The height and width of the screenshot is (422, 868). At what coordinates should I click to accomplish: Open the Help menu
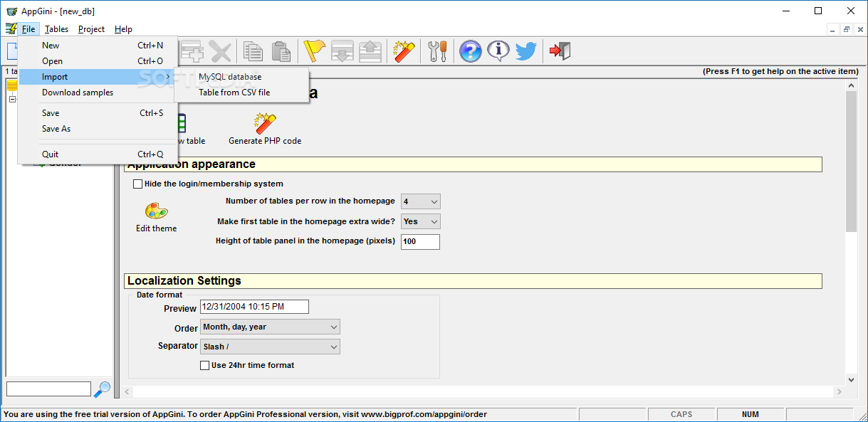(123, 29)
